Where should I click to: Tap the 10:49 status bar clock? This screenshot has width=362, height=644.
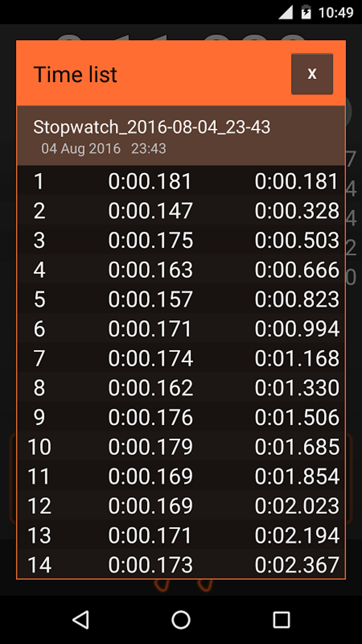[336, 13]
